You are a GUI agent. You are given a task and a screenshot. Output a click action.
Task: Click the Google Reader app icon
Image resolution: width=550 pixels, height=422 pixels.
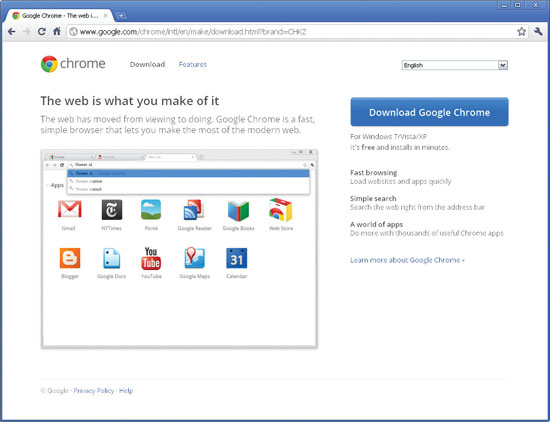click(x=194, y=210)
